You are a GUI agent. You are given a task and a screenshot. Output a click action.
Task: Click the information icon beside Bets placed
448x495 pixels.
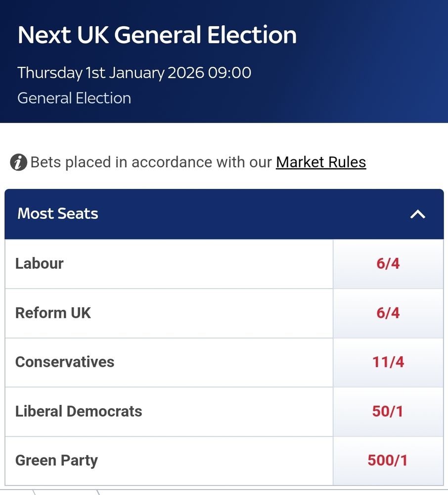click(x=18, y=162)
